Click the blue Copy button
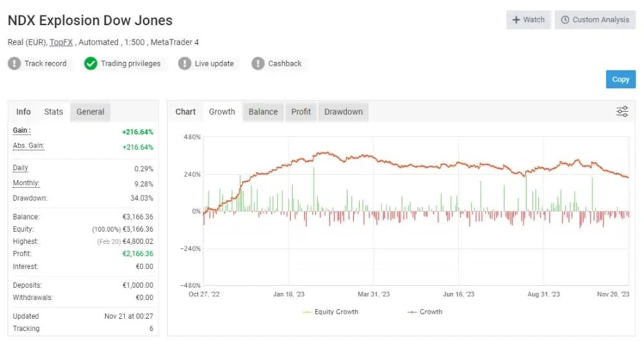The image size is (644, 342). (x=621, y=79)
